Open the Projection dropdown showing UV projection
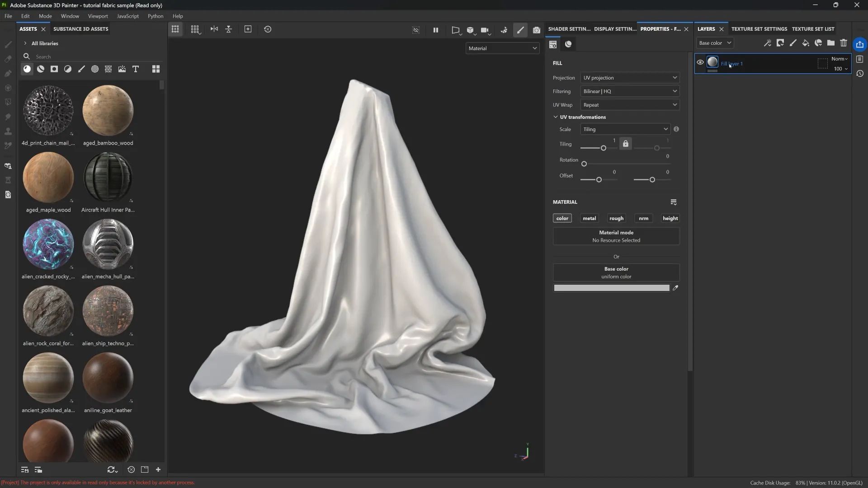Screen dimensions: 868x488 click(x=630, y=78)
